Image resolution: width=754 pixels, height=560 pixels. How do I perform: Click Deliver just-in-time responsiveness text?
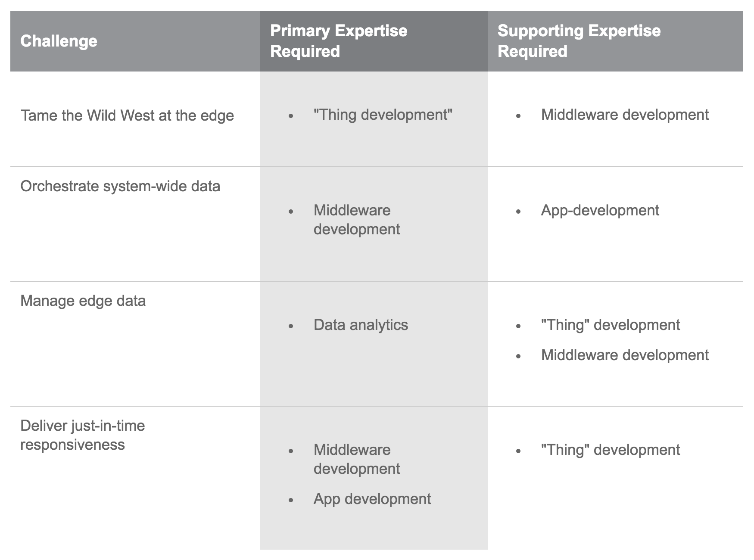(83, 435)
